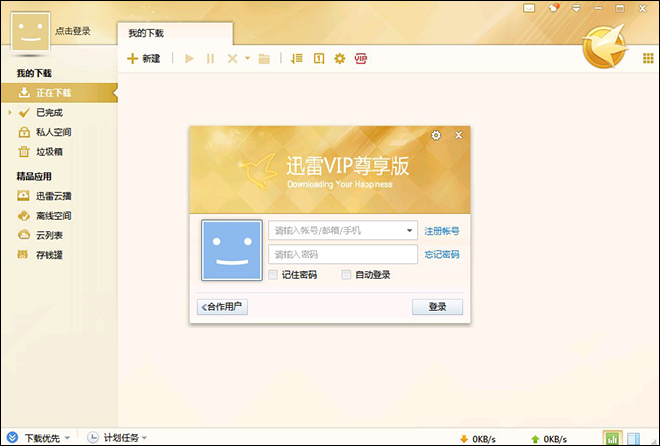This screenshot has height=446, width=660.
Task: Click the top-left smiley avatar
Action: coord(30,32)
